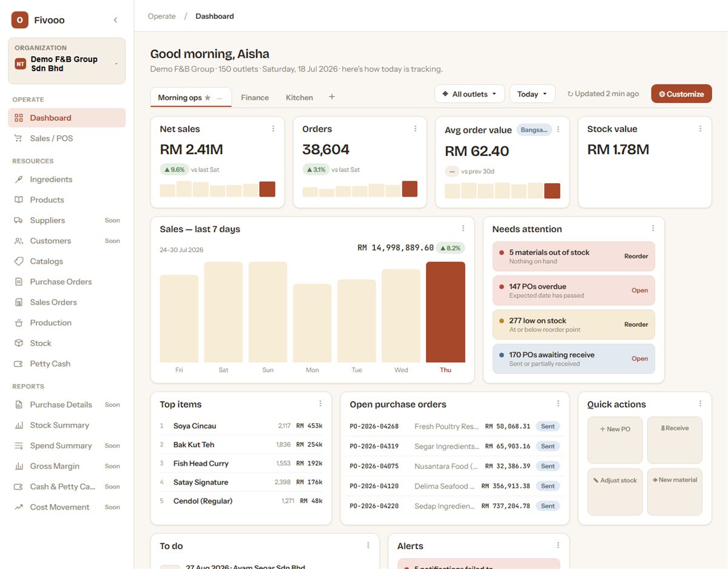This screenshot has height=569, width=728.
Task: Click Reorder for materials out of stock
Action: pyautogui.click(x=636, y=257)
